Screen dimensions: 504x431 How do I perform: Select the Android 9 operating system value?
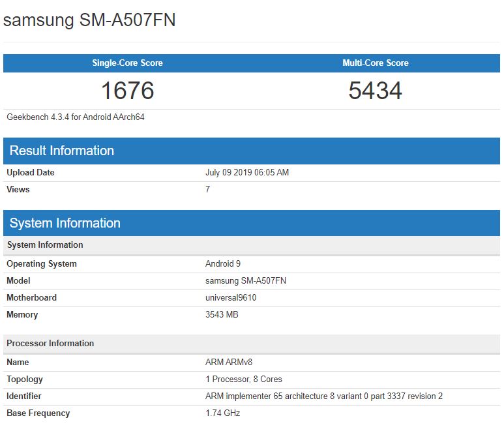pyautogui.click(x=224, y=264)
